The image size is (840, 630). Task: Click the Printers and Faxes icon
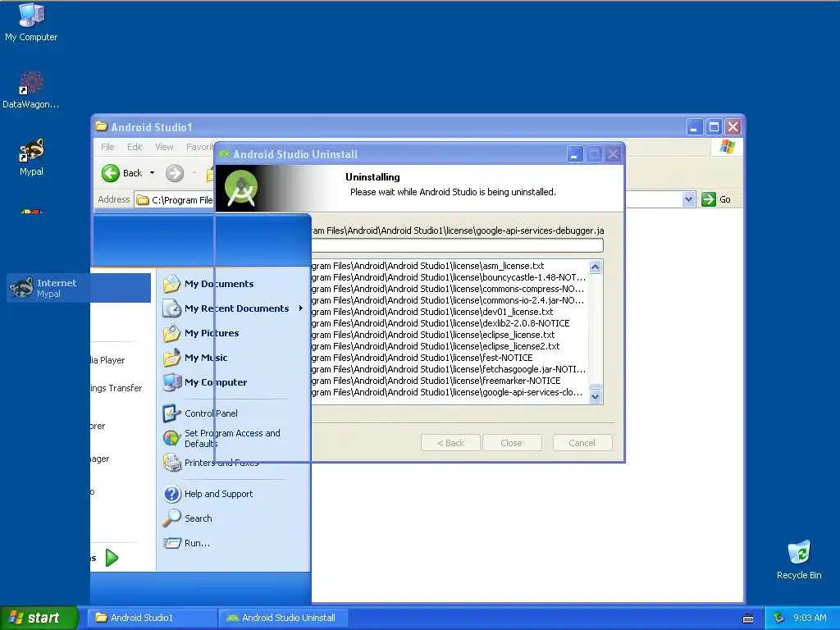[172, 463]
